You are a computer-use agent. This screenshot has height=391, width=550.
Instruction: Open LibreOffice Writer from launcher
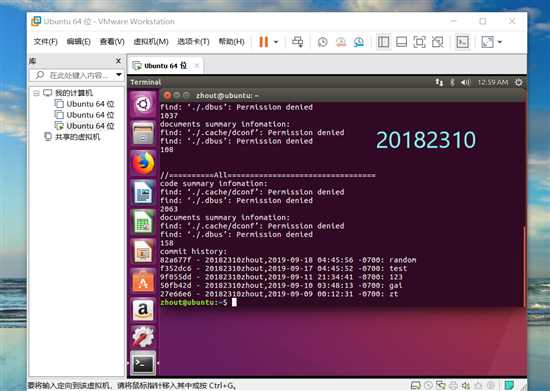pos(143,193)
